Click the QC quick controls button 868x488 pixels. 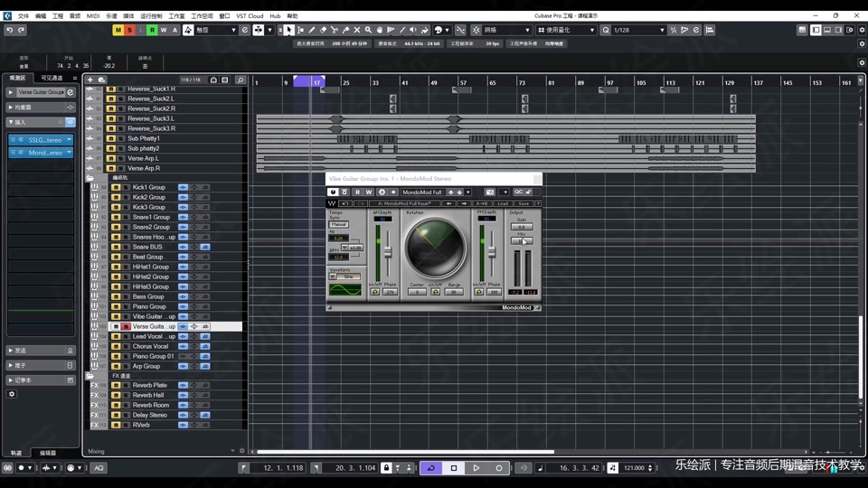(519, 192)
